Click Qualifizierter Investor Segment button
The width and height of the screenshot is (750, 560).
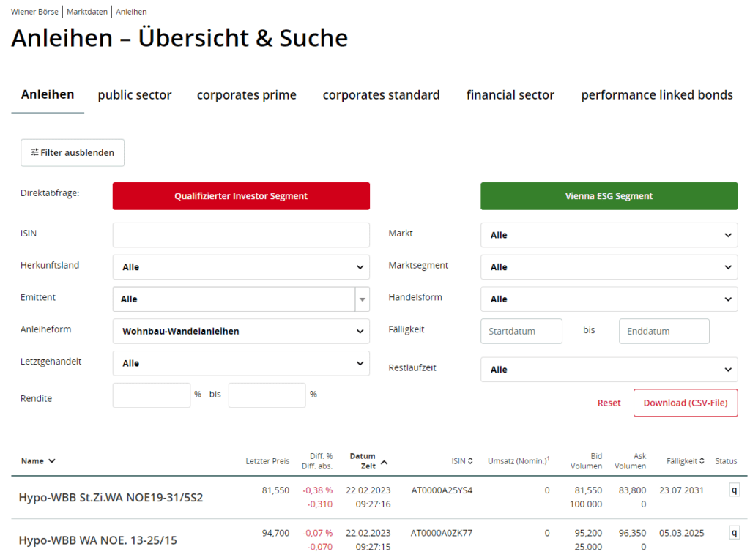point(241,196)
